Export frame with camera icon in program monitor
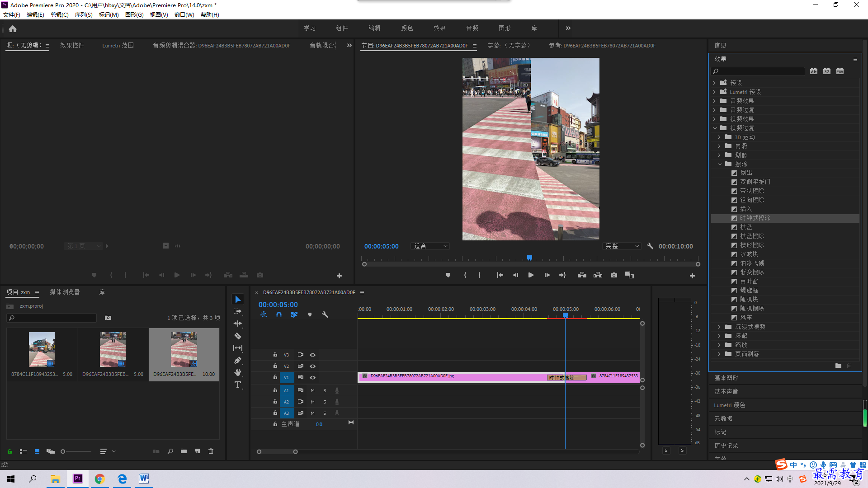 (614, 275)
